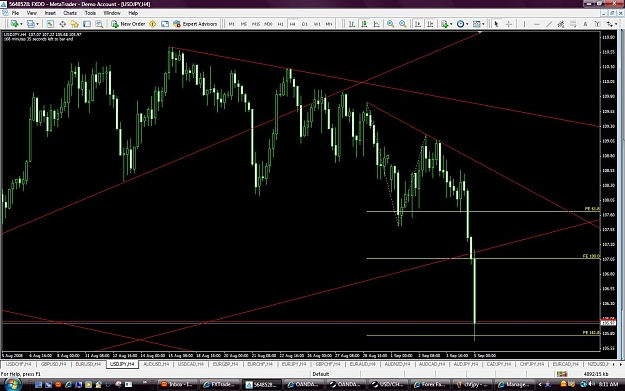Switch to the M30 timeframe
Image resolution: width=625 pixels, height=391 pixels.
[x=268, y=24]
